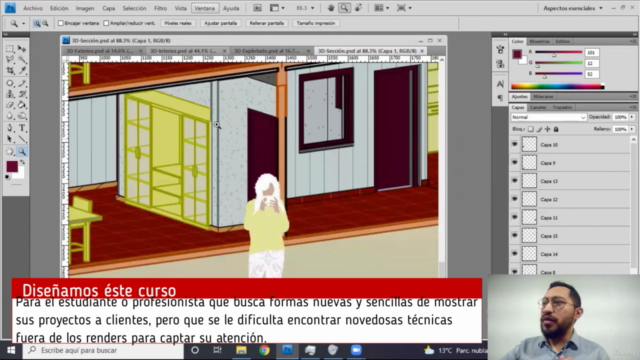This screenshot has height=360, width=640.
Task: Swap foreground and background colors
Action: [x=22, y=162]
